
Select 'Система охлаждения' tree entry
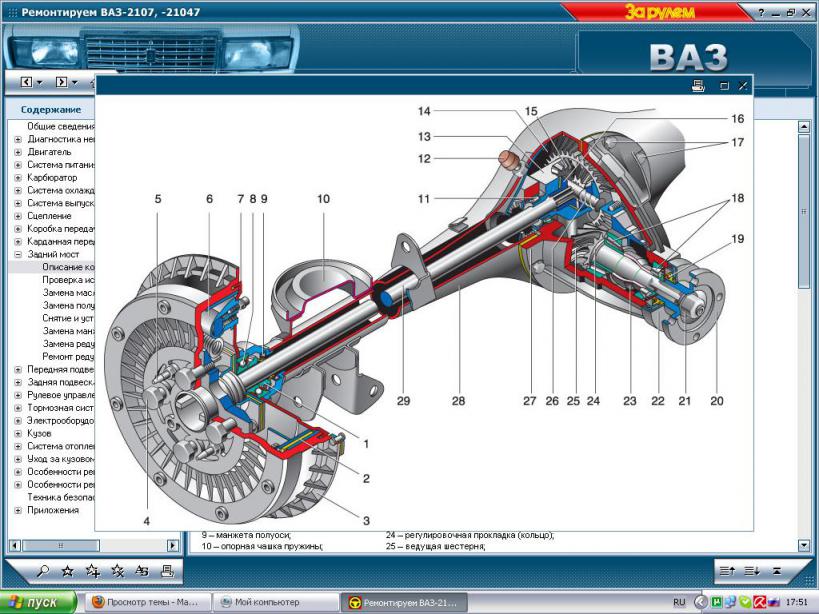(61, 191)
